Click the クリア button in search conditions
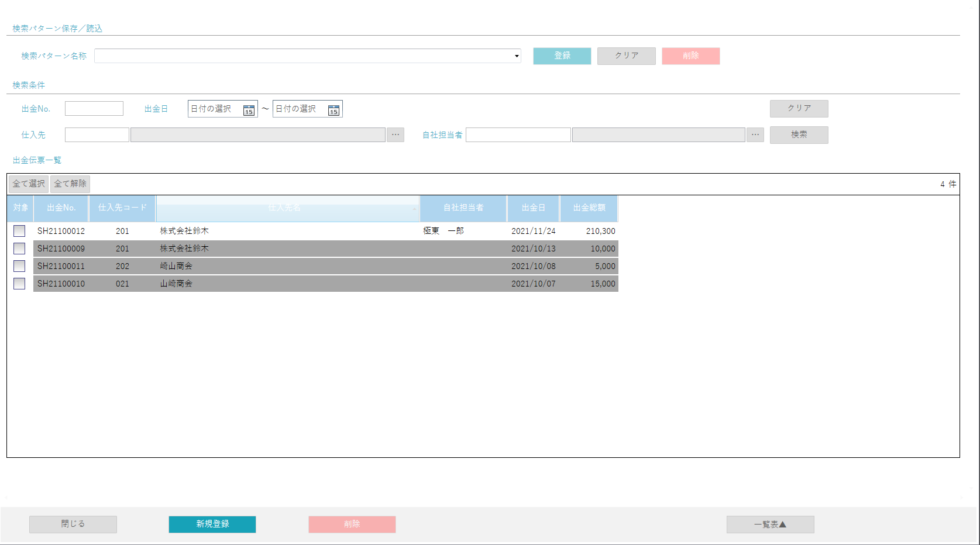 pos(799,109)
